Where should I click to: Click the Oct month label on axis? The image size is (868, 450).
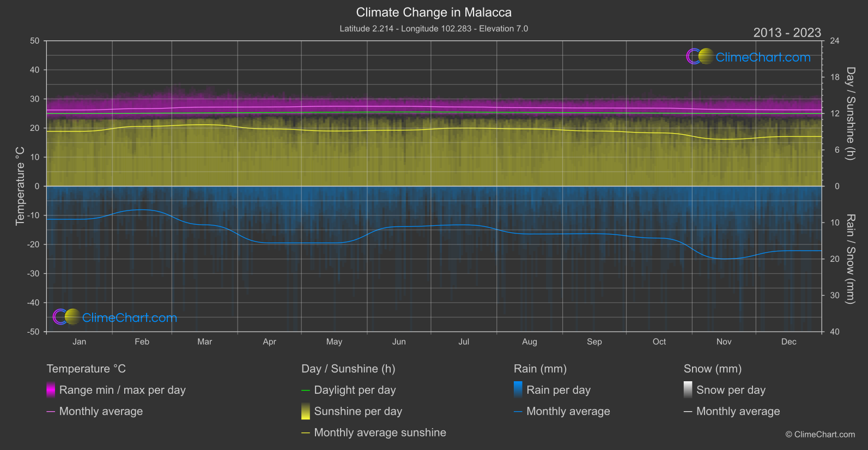[659, 341]
